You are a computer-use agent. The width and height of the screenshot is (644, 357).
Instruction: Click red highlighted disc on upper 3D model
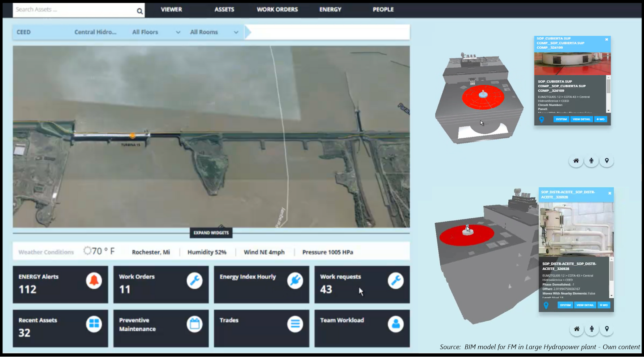483,97
